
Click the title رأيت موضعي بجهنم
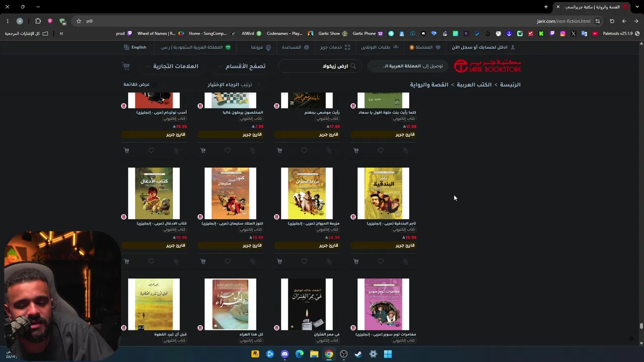click(x=322, y=112)
